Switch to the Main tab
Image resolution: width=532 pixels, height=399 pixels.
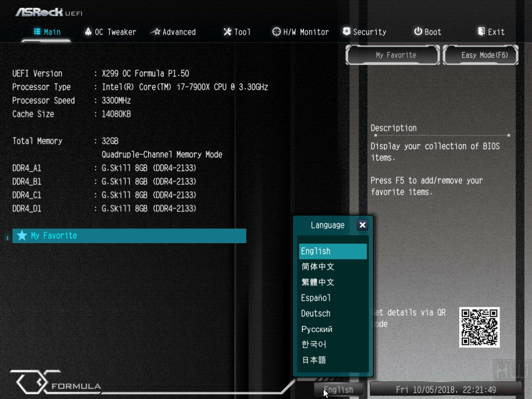click(x=47, y=32)
